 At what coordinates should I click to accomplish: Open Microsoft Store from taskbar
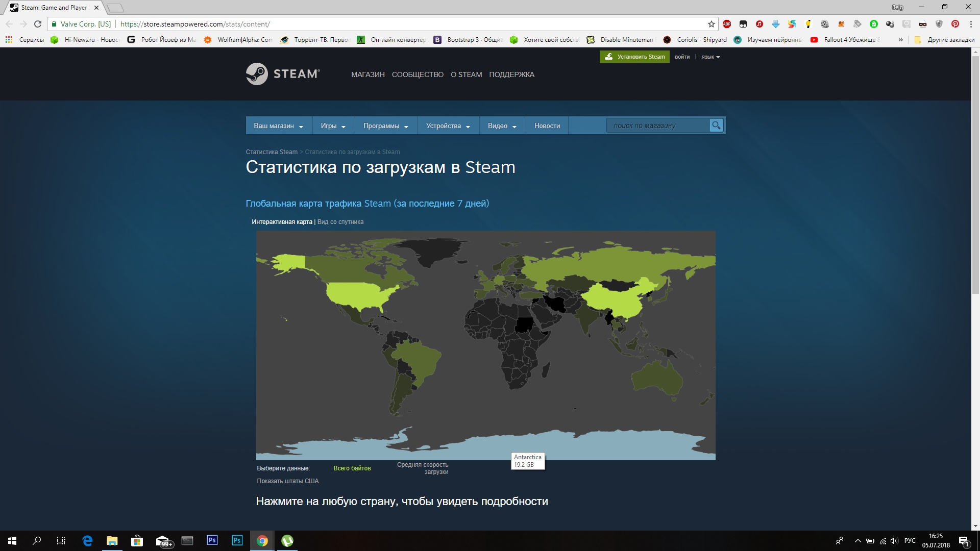137,541
